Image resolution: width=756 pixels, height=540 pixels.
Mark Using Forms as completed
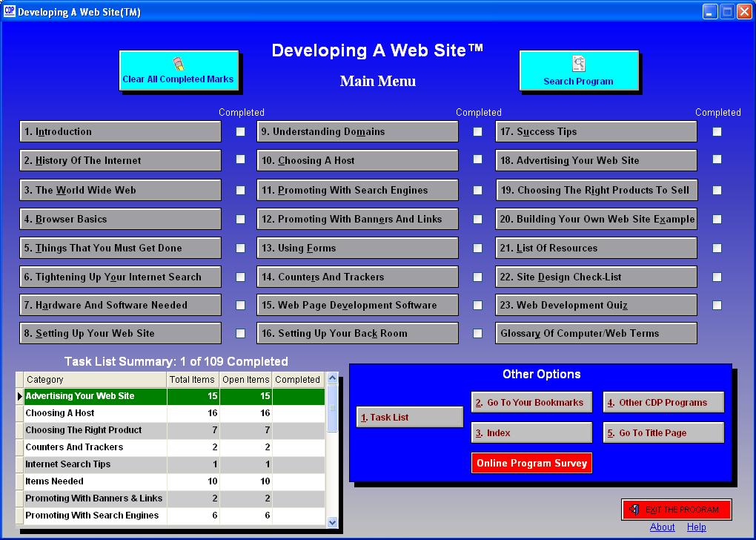[477, 248]
